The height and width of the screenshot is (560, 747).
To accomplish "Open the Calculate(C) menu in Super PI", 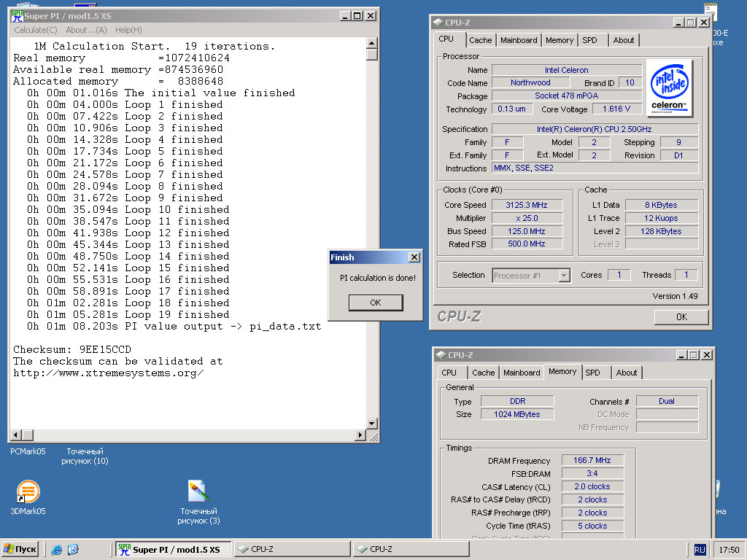I will 36,30.
